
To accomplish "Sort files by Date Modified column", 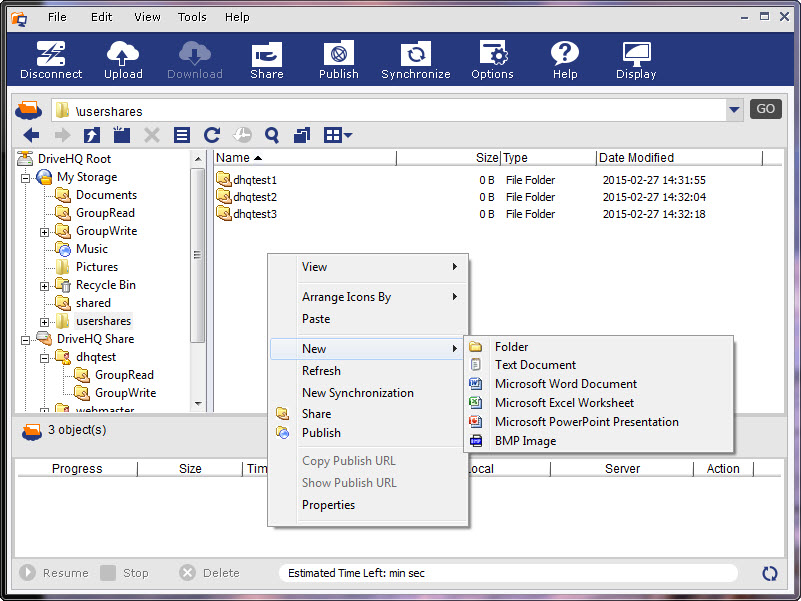I will click(636, 158).
